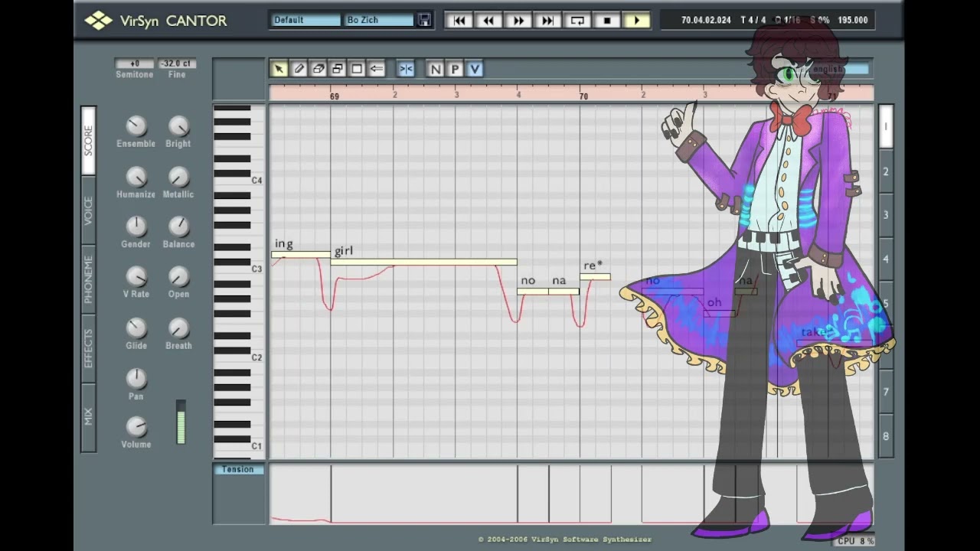Click bar 70 on the timeline ruler
This screenshot has height=551, width=980.
(583, 96)
